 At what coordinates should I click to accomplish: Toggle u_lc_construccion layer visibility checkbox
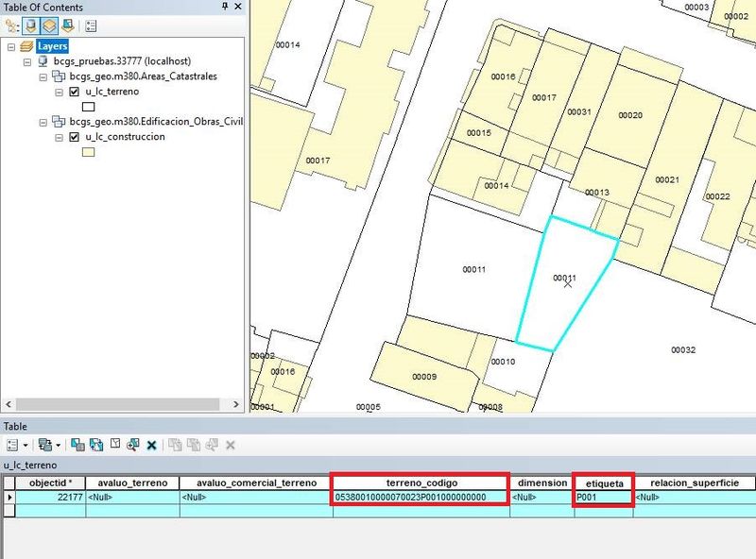pos(75,137)
